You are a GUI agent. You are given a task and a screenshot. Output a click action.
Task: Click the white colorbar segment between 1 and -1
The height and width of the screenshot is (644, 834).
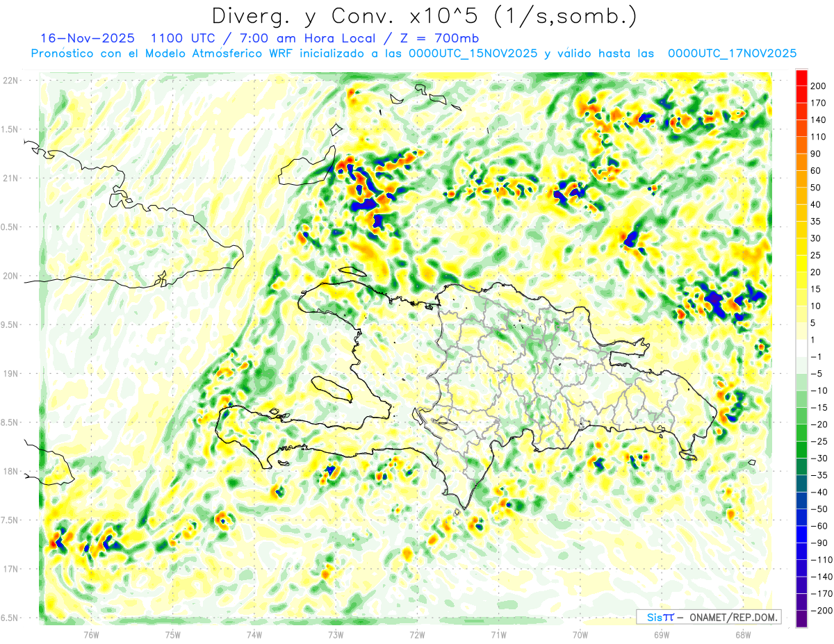[801, 348]
